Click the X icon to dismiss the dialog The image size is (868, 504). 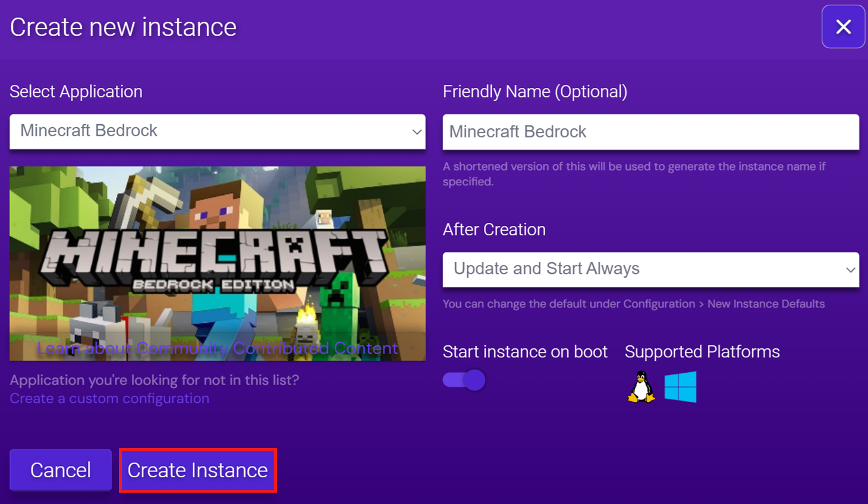point(843,27)
